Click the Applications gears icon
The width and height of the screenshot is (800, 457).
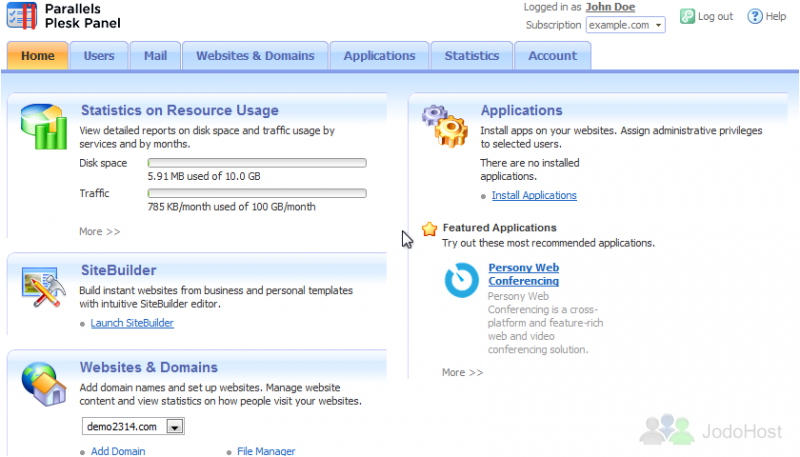click(444, 124)
